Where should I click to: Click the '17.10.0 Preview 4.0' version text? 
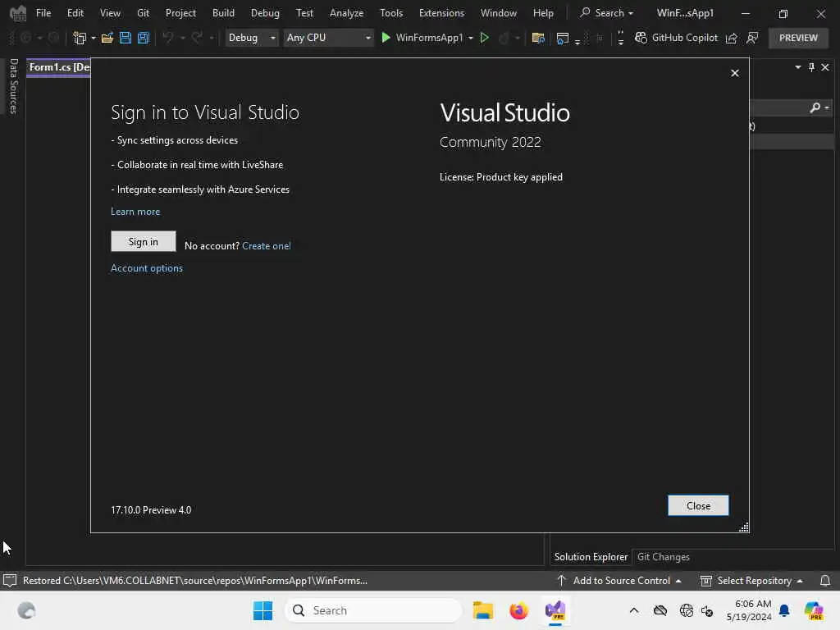[151, 510]
